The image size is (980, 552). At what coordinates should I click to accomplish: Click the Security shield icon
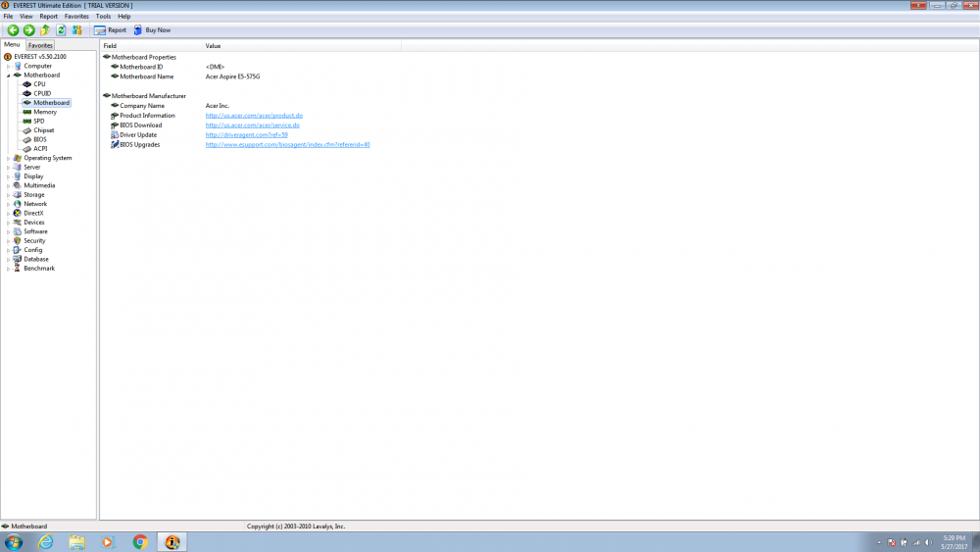[18, 240]
